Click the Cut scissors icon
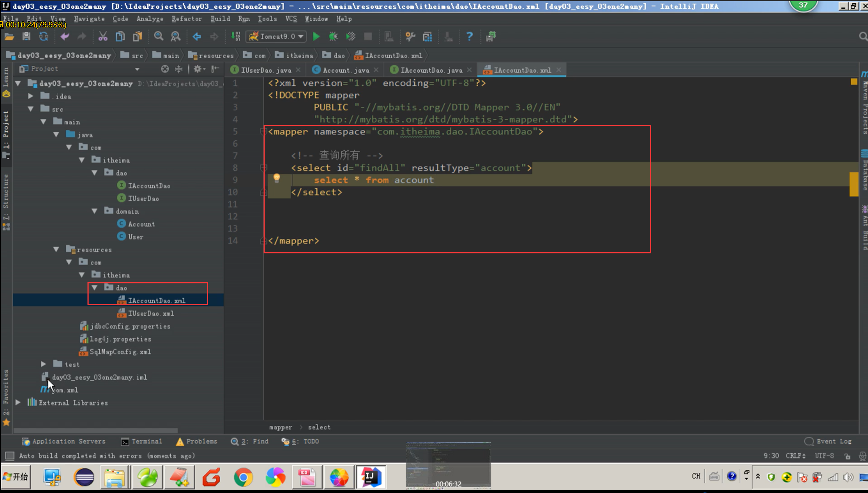 (x=103, y=36)
